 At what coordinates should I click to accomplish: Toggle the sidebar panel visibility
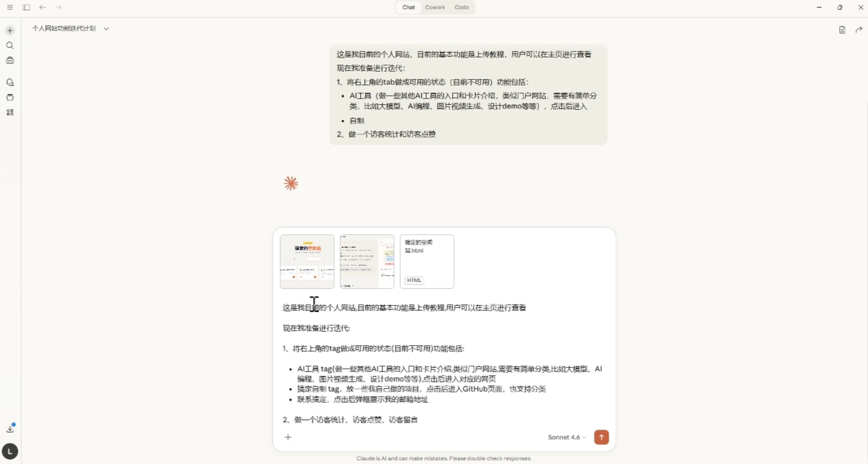26,7
